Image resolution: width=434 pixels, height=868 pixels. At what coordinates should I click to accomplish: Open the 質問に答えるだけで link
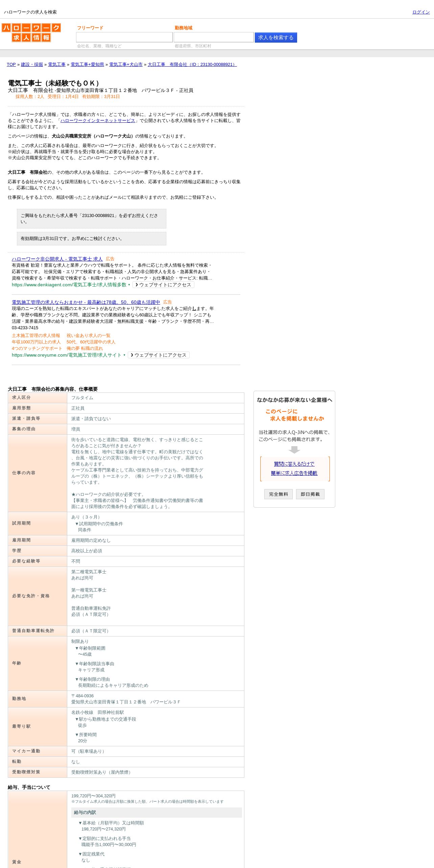click(294, 464)
